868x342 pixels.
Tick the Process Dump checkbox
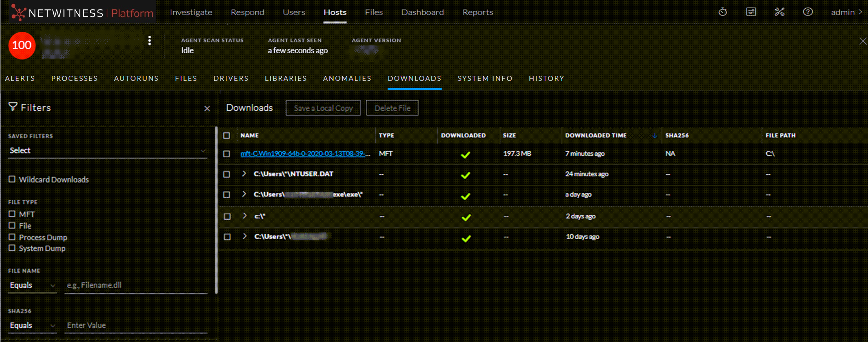[x=12, y=237]
